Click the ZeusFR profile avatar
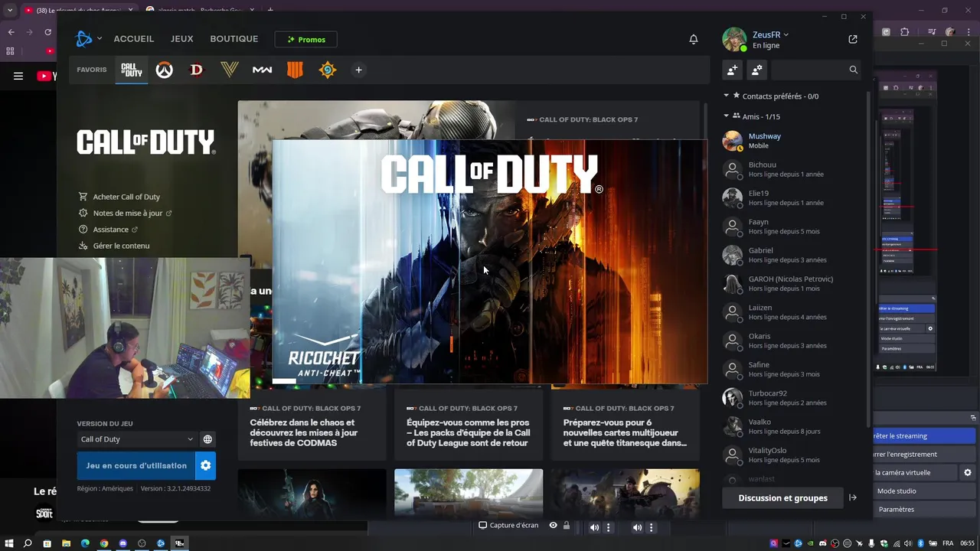This screenshot has height=551, width=980. tap(734, 39)
